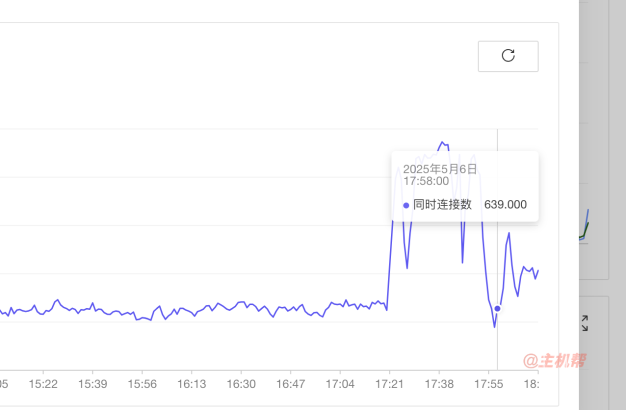Click the highest peak of the purple line
The height and width of the screenshot is (410, 626).
click(x=442, y=142)
